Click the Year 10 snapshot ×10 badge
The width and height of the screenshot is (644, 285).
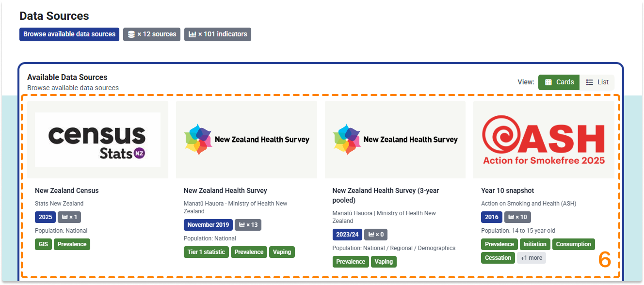[518, 217]
